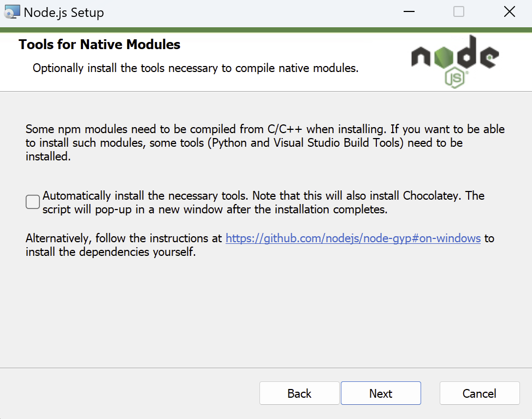Screen dimensions: 532x419
Task: Minimize the Node.js Setup window
Action: [x=409, y=12]
